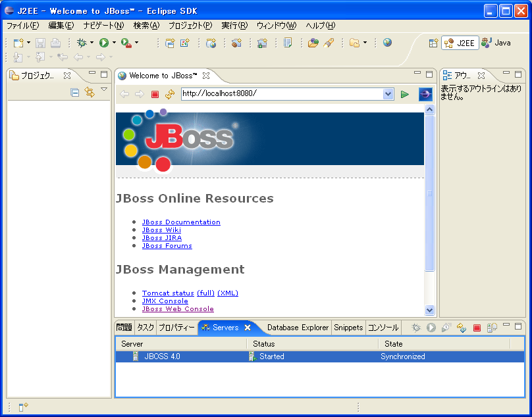This screenshot has height=417, width=532.
Task: Open the URL address dropdown list
Action: click(388, 93)
